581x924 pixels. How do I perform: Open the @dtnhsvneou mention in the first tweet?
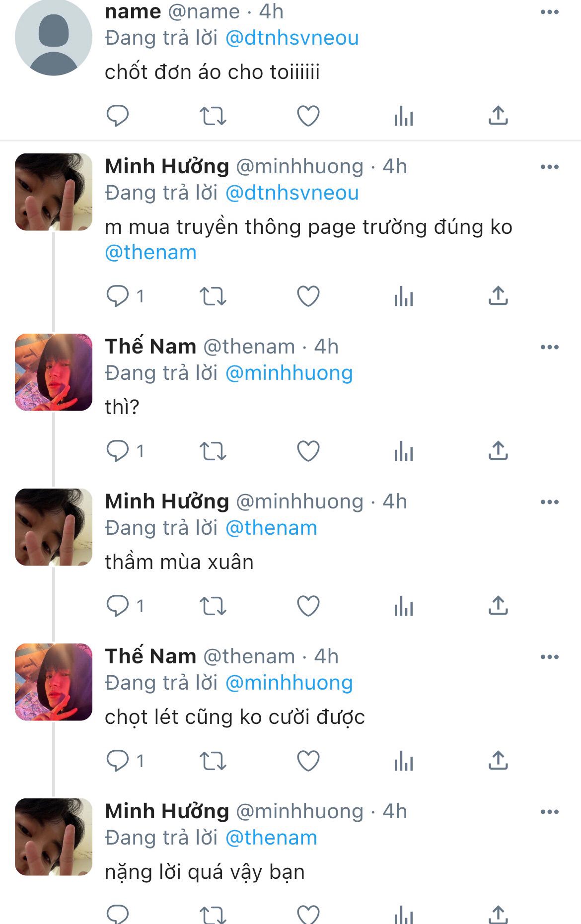[291, 38]
